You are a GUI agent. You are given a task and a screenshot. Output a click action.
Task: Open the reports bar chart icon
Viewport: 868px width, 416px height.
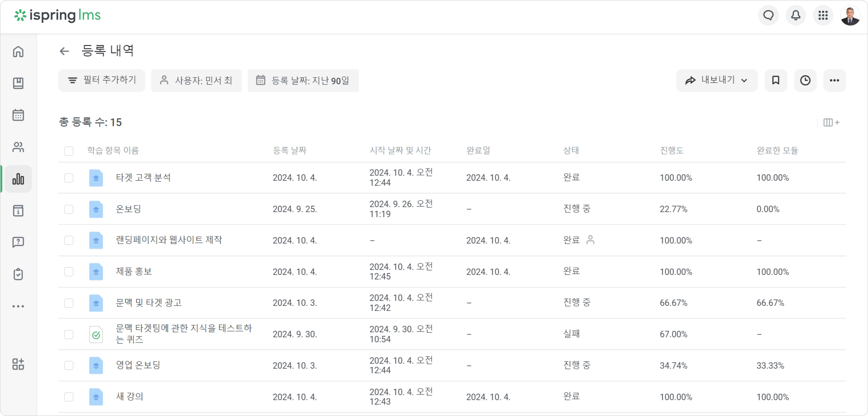click(18, 179)
